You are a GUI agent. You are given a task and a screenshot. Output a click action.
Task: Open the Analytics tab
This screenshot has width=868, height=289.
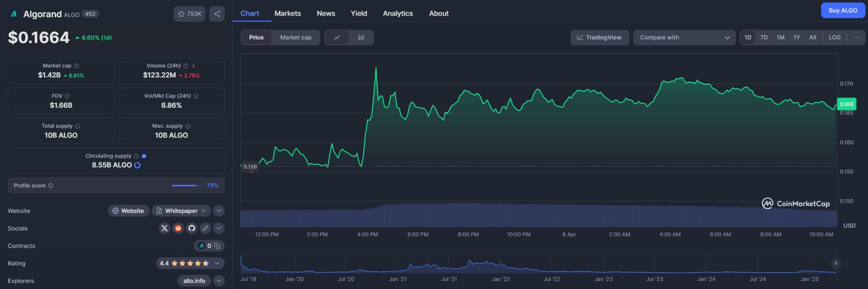pos(398,14)
